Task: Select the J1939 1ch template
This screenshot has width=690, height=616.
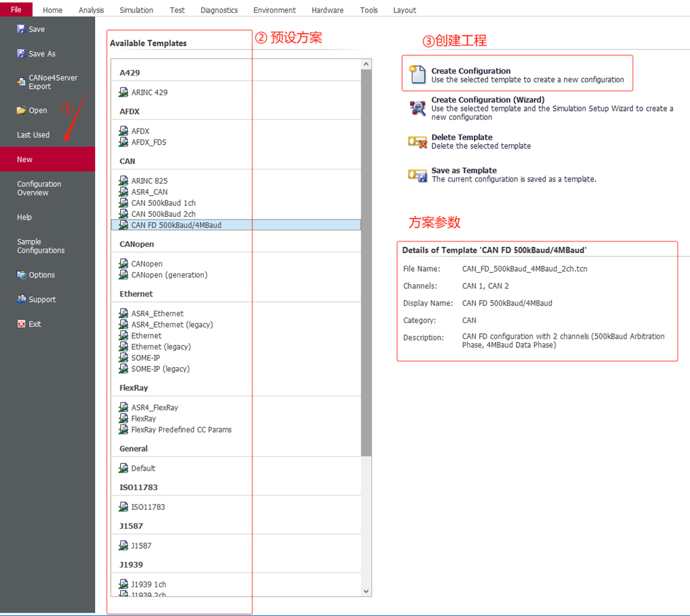Action: click(x=236, y=584)
